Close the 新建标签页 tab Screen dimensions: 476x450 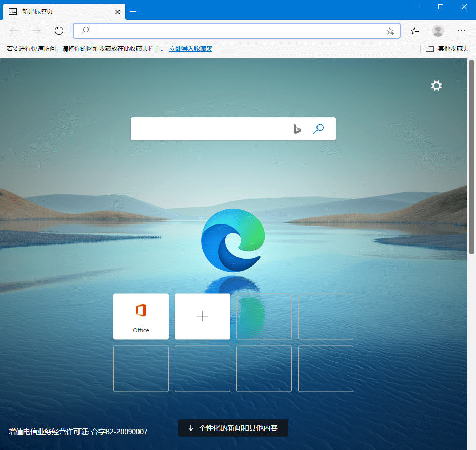pos(117,11)
